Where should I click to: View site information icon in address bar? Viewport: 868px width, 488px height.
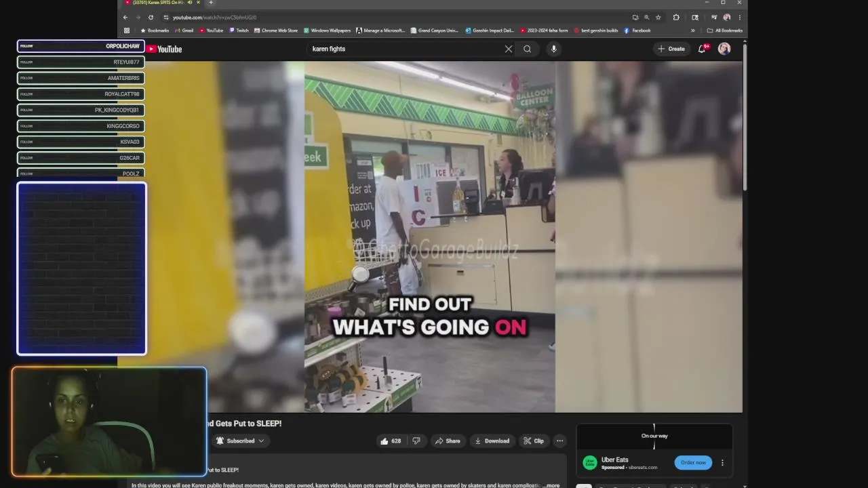click(166, 17)
